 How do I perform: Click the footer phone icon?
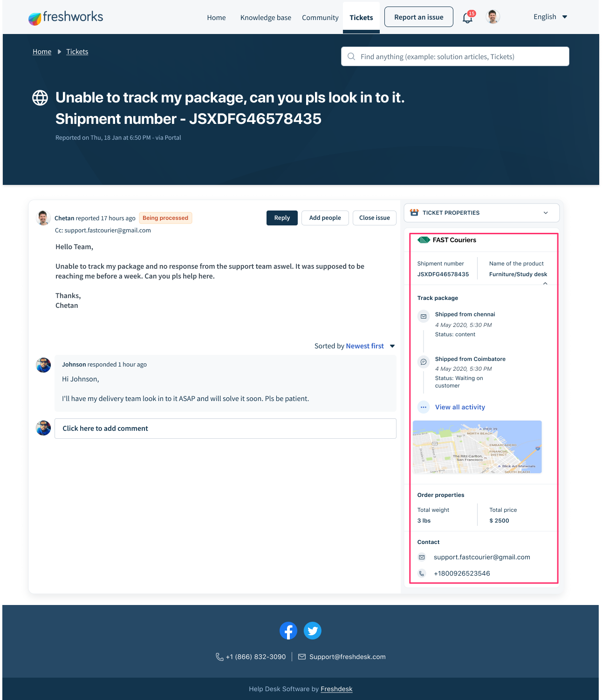point(219,657)
